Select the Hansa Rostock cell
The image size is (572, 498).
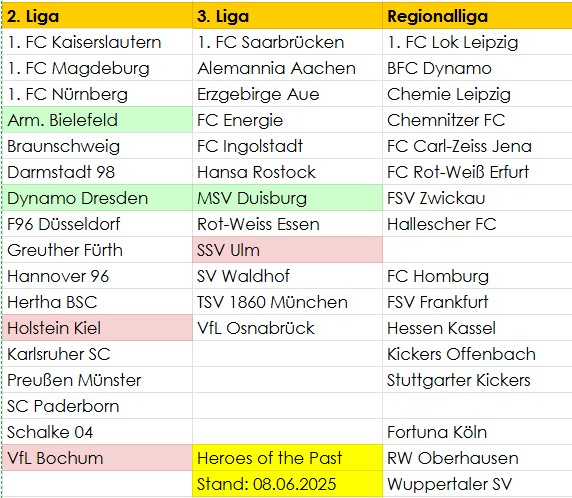point(287,172)
